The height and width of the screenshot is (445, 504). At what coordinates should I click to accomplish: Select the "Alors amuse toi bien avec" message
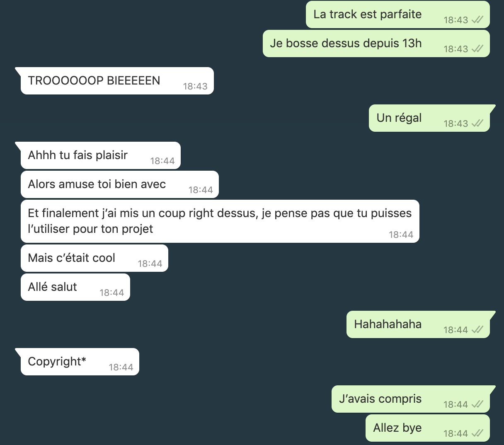pos(120,184)
